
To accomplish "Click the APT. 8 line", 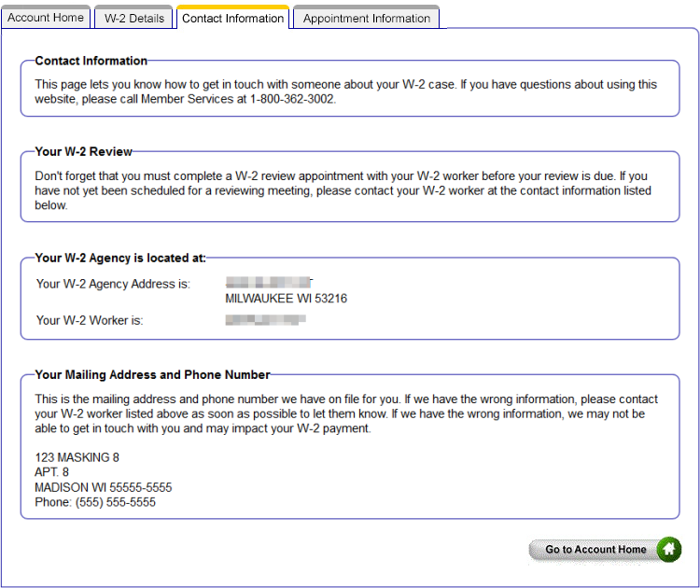I will [x=52, y=472].
